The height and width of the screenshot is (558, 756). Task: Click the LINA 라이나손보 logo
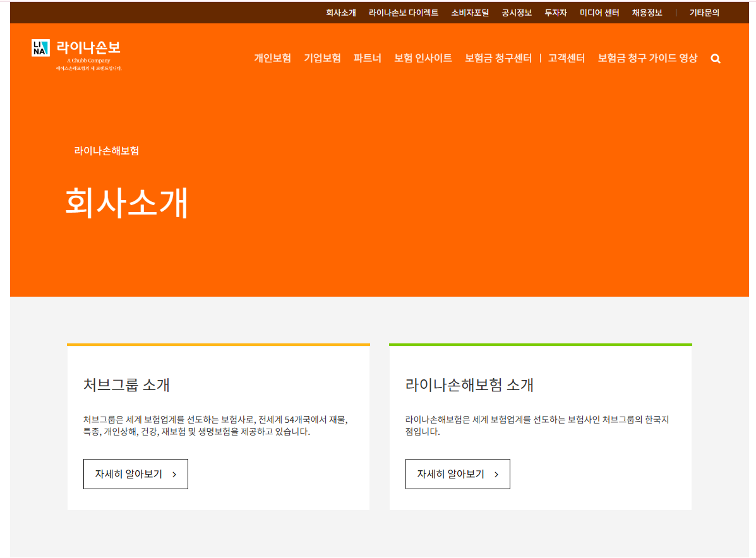(x=77, y=55)
